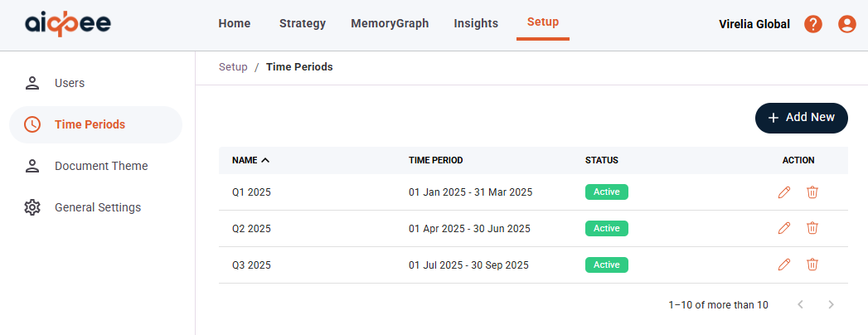
Task: Edit the Q2 2025 row
Action: 784,228
